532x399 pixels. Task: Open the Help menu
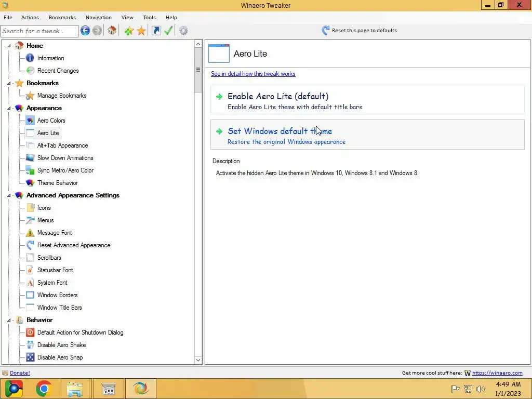coord(171,17)
